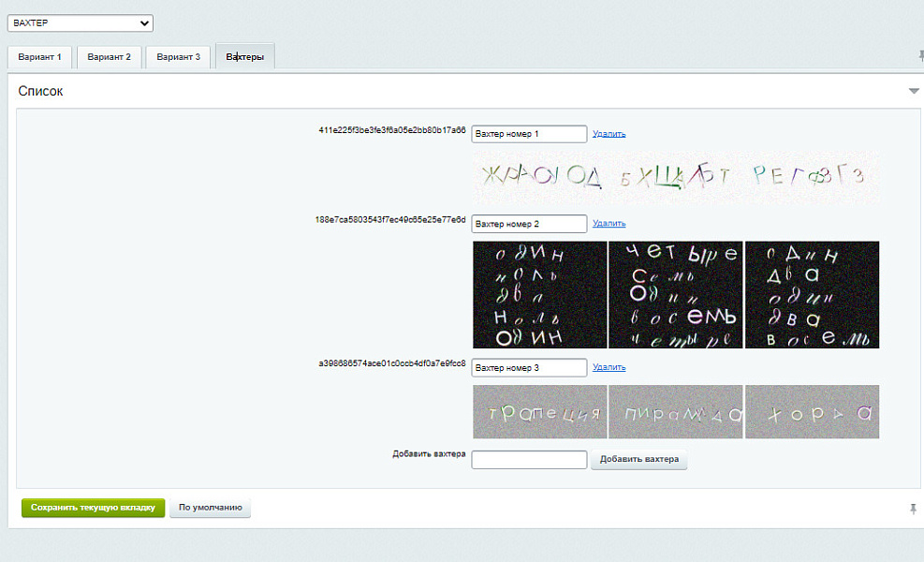Click the Вахтер номер 1 text field
This screenshot has height=562, width=924.
[x=529, y=134]
